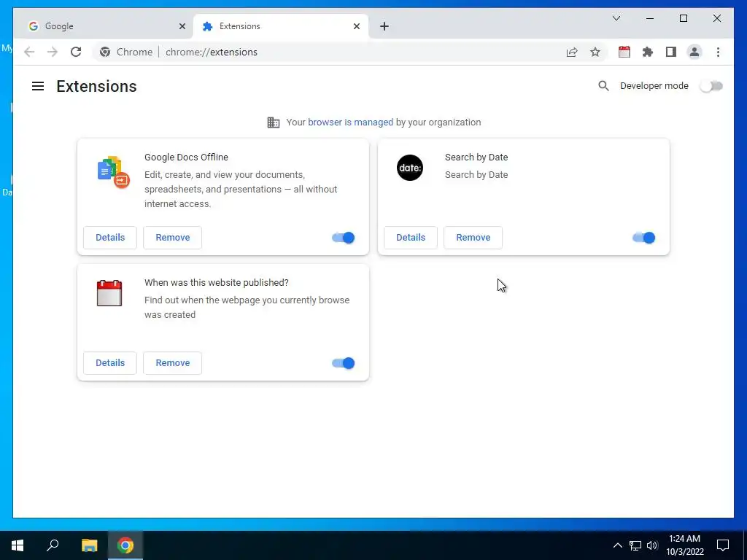Click the Google Docs Offline extension icon

[113, 172]
